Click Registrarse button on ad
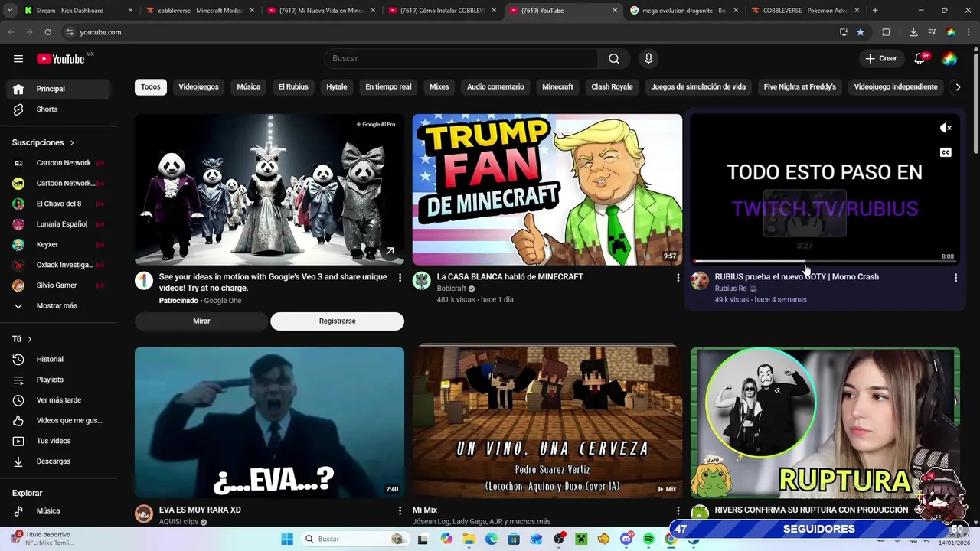 [337, 321]
